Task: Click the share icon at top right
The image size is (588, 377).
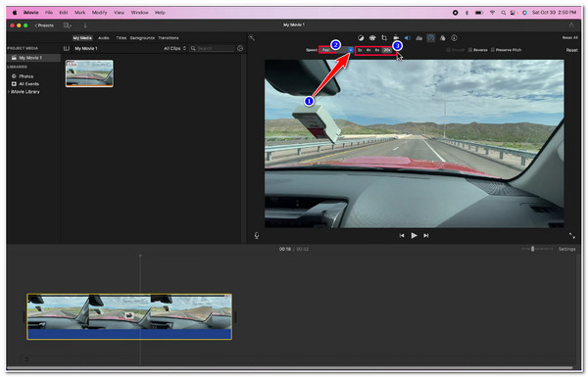Action: click(x=571, y=25)
